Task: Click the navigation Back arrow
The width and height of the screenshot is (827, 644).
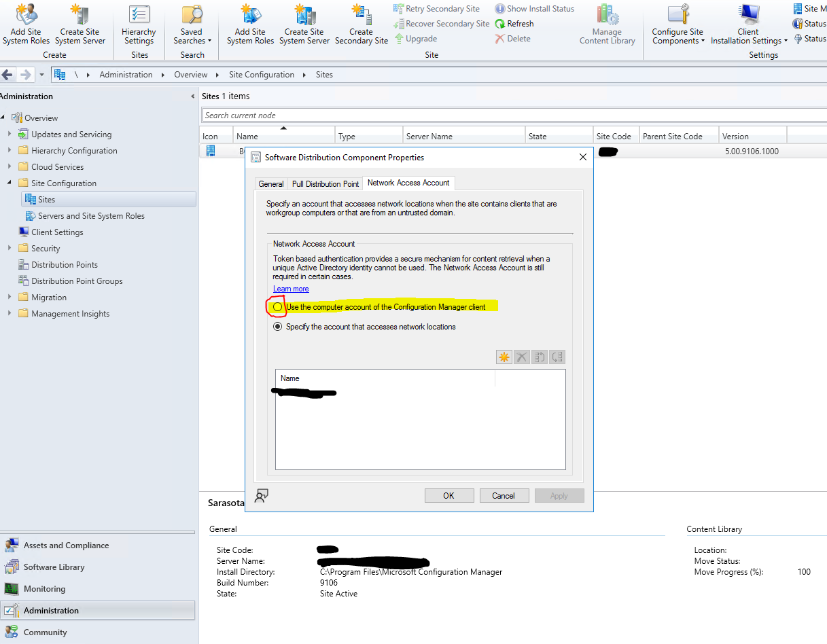Action: point(8,75)
